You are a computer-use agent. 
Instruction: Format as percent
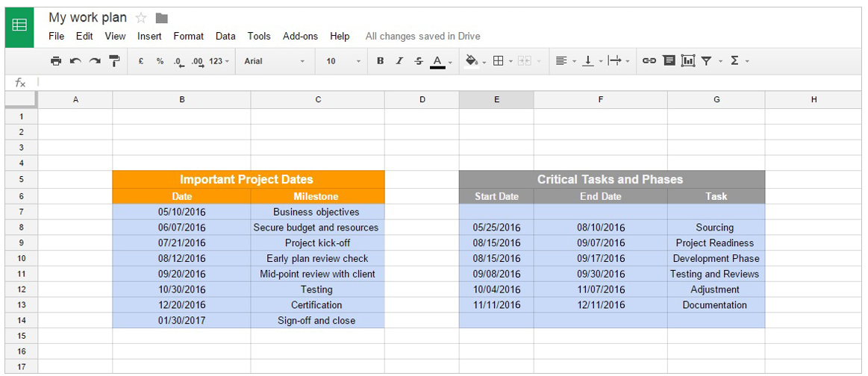point(160,61)
